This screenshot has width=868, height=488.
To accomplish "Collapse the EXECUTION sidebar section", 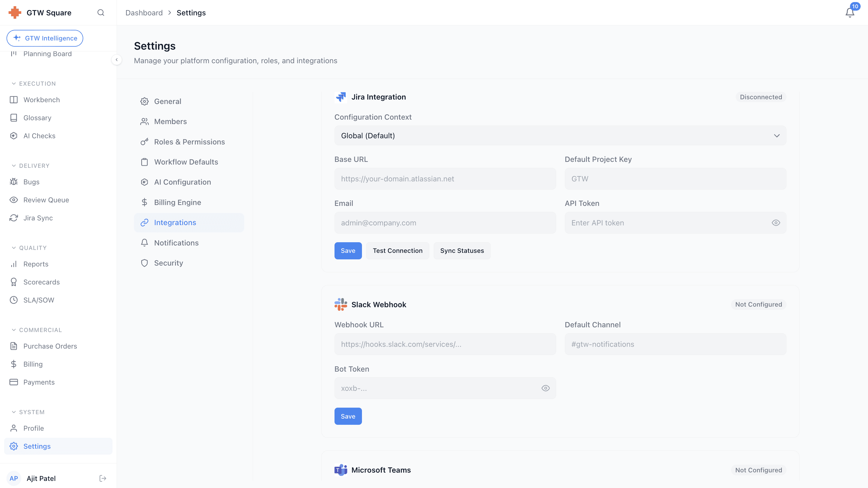I will [x=14, y=84].
